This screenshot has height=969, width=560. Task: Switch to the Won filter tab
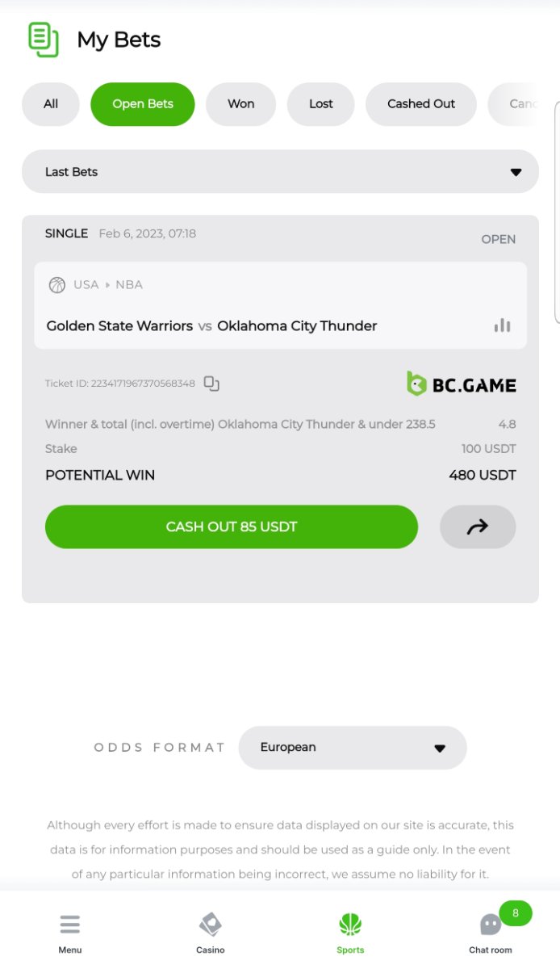240,104
